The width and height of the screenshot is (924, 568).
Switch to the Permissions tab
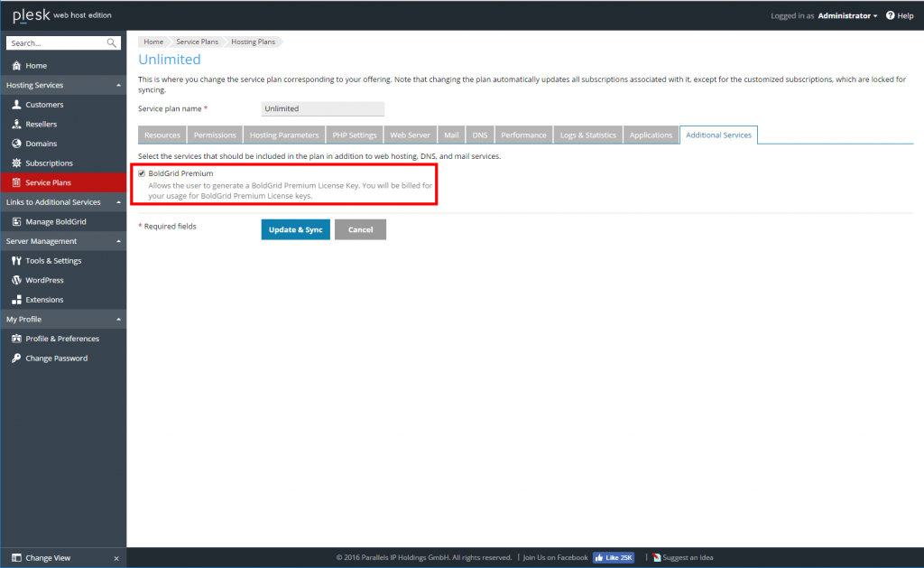pos(215,135)
